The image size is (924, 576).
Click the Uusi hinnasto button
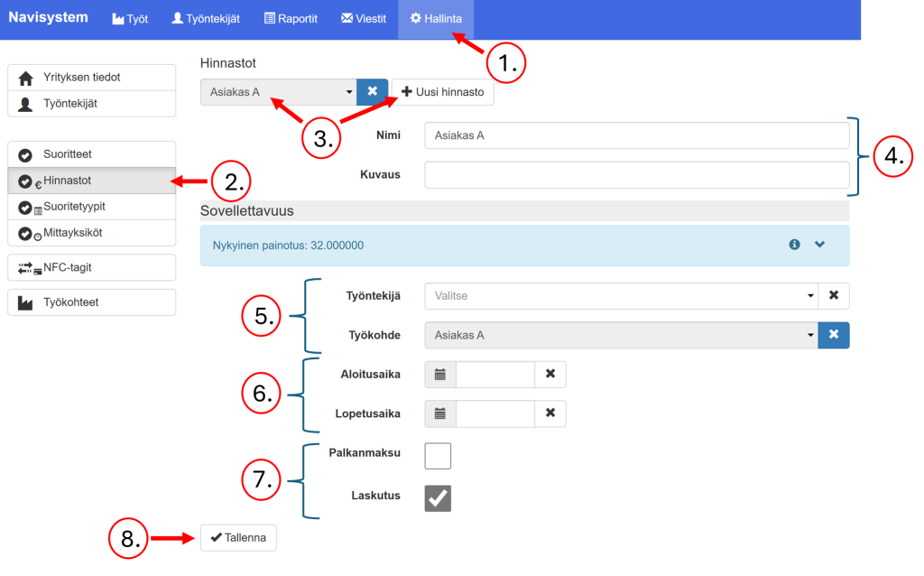point(442,92)
